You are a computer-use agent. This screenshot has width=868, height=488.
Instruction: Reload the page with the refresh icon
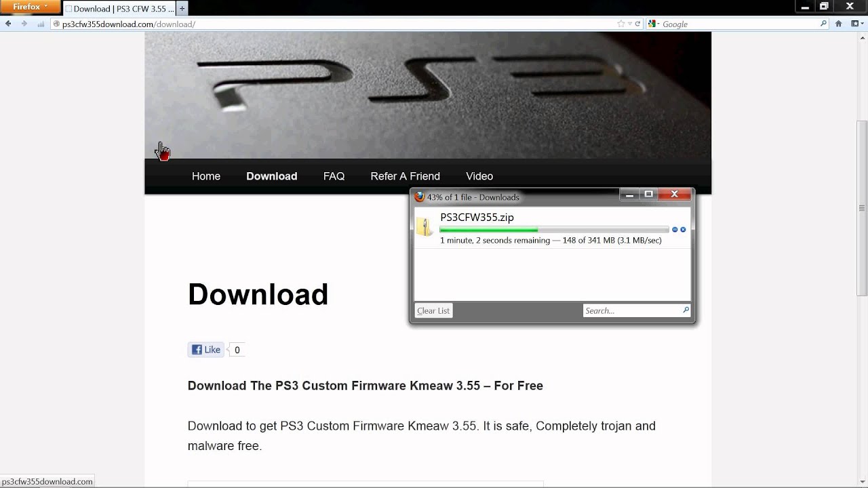pos(637,24)
